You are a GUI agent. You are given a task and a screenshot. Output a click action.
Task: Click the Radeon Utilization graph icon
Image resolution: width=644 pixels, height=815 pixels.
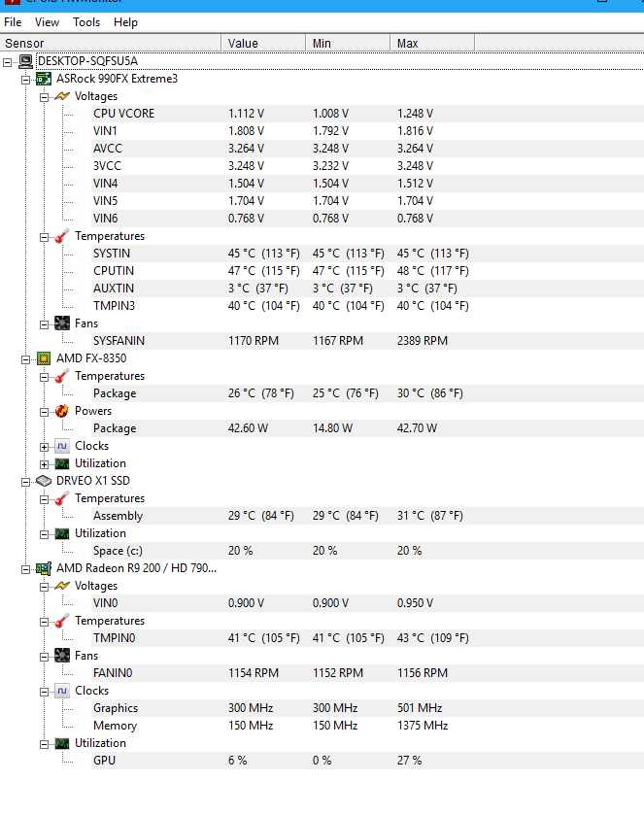[62, 743]
